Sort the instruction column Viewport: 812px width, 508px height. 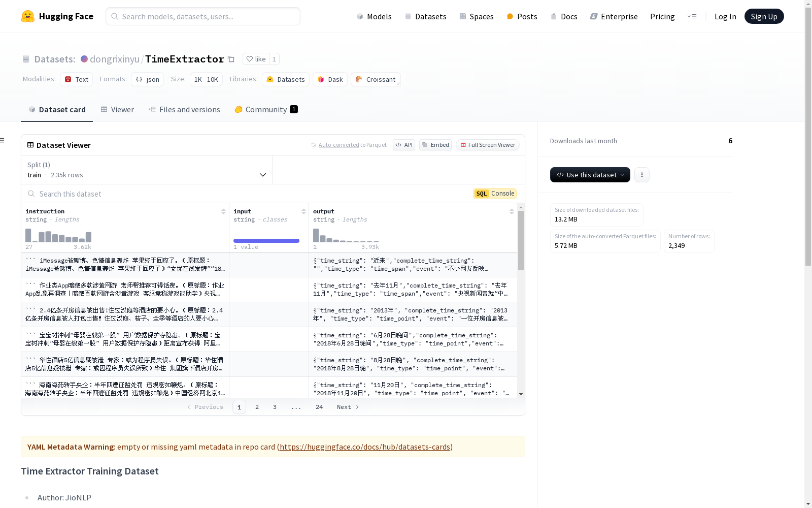pos(223,211)
